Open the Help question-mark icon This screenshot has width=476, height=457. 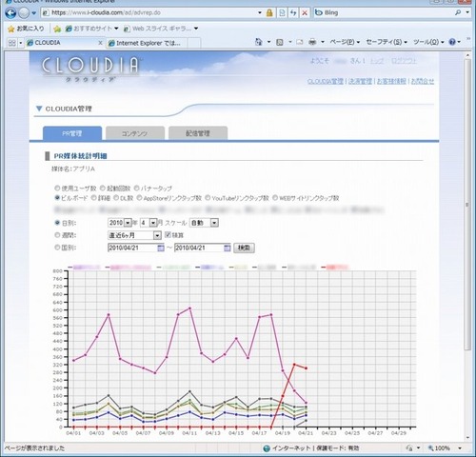[452, 42]
